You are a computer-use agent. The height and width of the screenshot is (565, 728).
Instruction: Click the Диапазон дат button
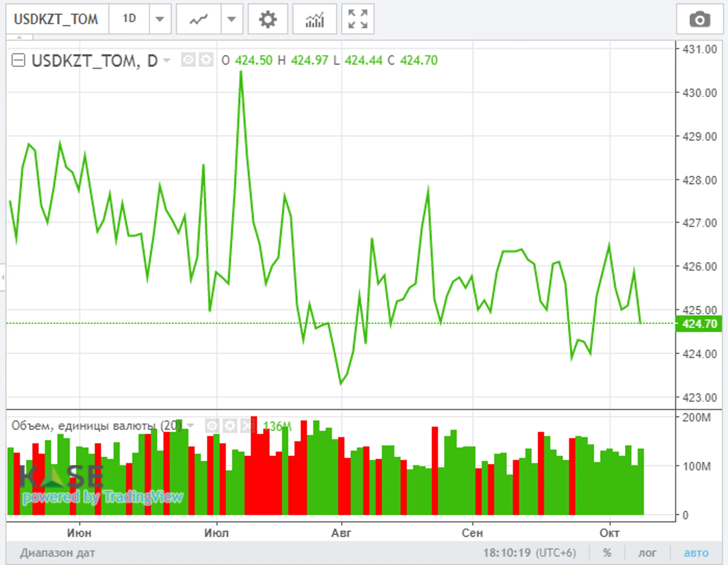pos(57,553)
